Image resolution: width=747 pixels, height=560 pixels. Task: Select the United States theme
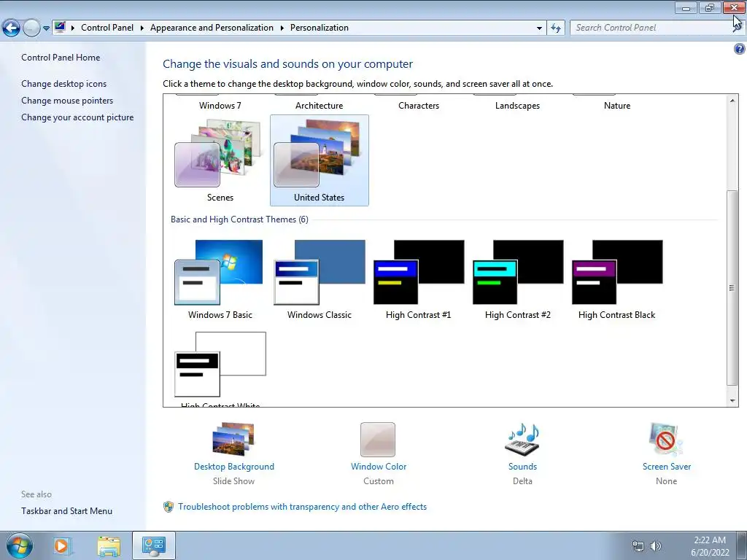320,160
